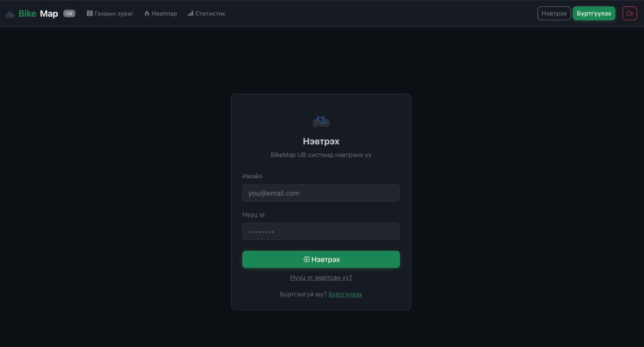Go to the Статистик menu item

[x=206, y=14]
